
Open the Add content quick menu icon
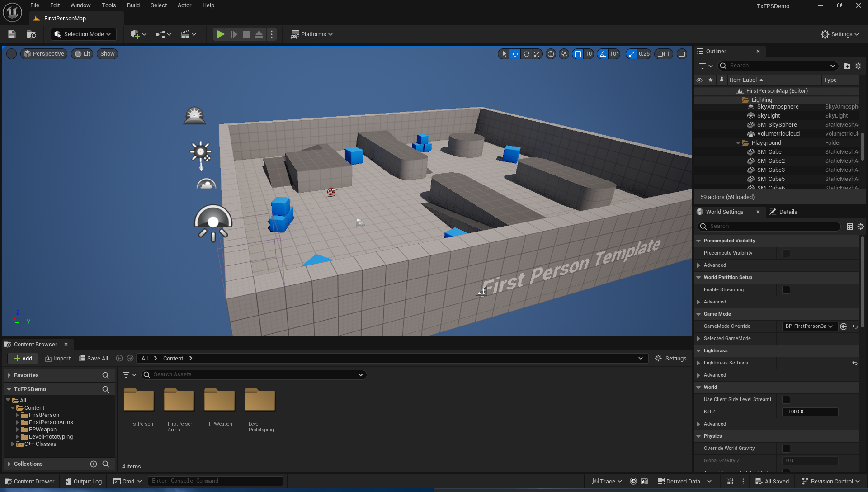click(138, 34)
